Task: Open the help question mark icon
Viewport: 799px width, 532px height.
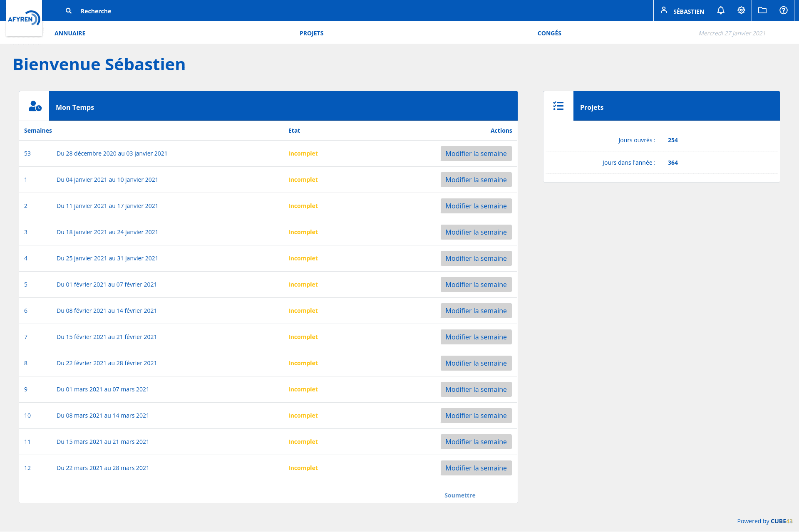Action: [x=784, y=10]
